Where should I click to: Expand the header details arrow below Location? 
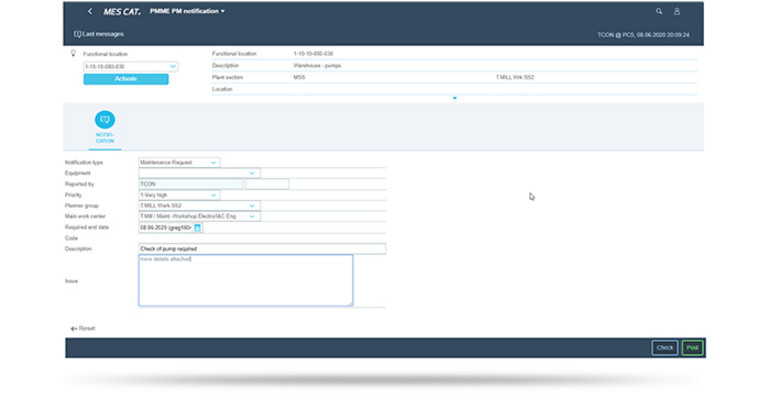tap(455, 98)
